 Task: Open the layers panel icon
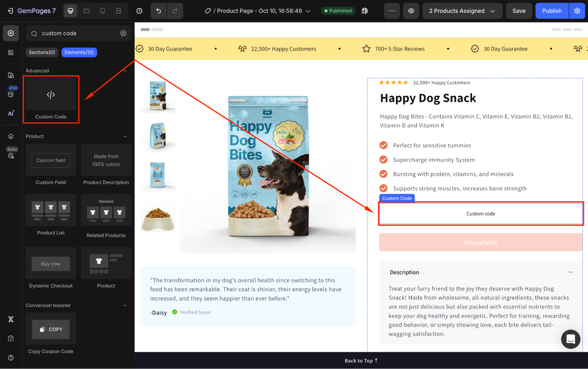11,136
